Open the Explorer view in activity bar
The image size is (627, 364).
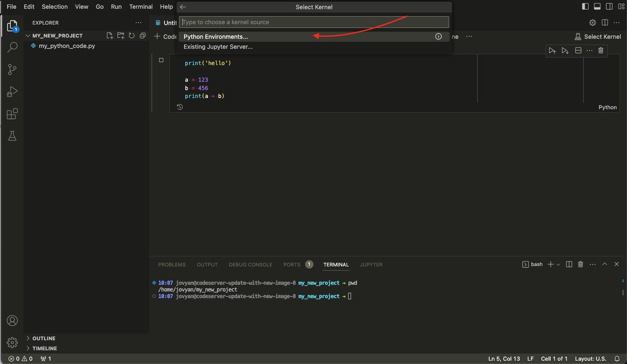[x=12, y=26]
